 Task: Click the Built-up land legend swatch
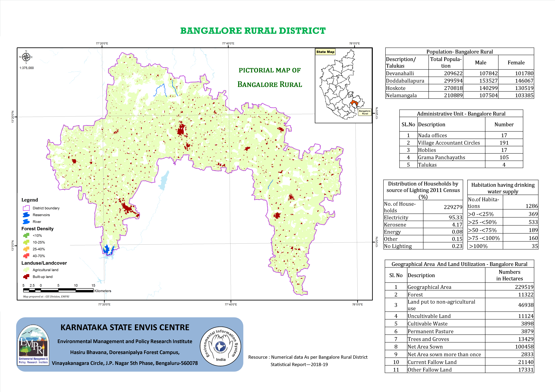coord(26,277)
